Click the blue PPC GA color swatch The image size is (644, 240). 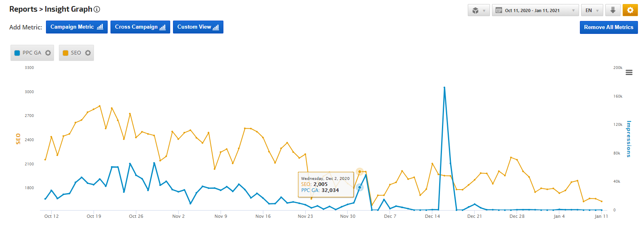tap(17, 53)
